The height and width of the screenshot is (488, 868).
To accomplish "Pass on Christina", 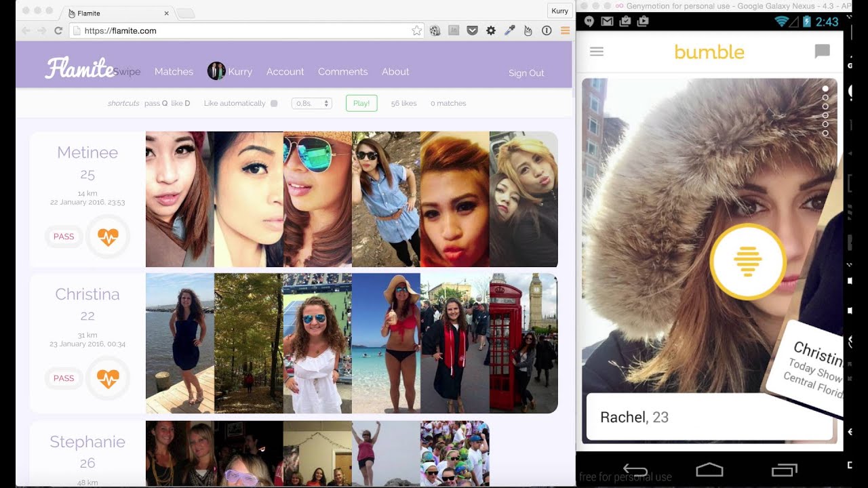I will [64, 378].
